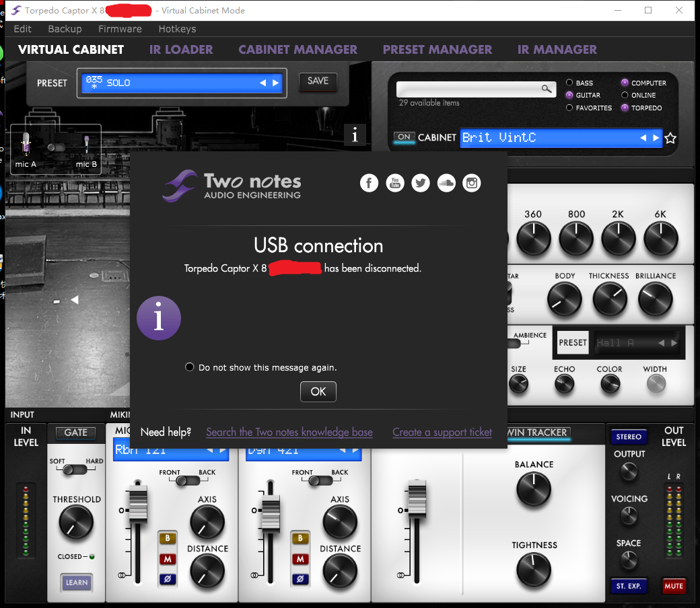Save the current preset
The image size is (700, 608).
click(318, 81)
